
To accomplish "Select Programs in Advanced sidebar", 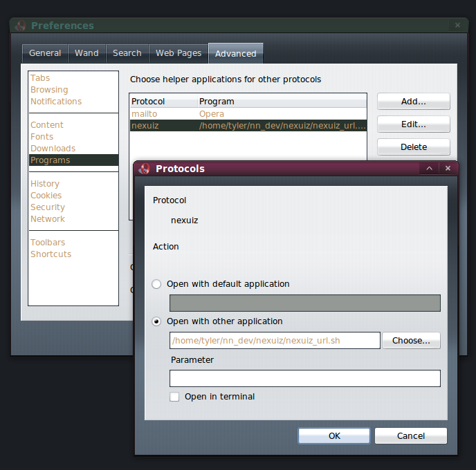I will [x=73, y=160].
